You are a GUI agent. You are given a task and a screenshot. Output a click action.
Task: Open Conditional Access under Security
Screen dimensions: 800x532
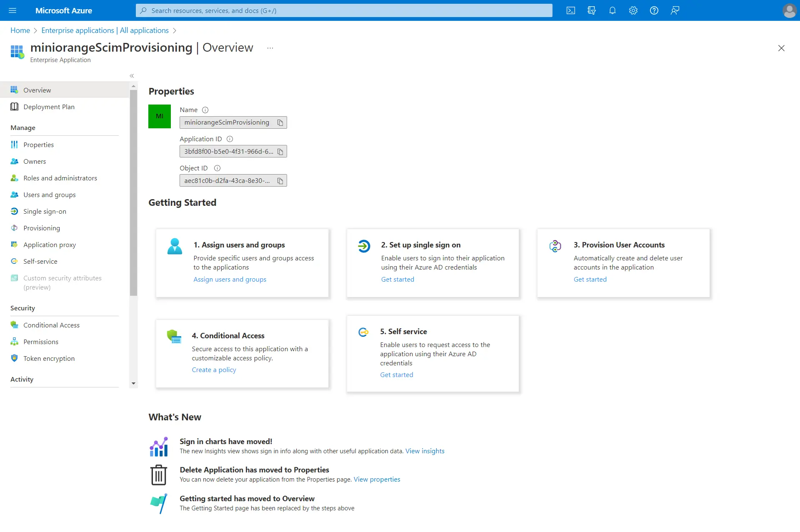click(51, 325)
